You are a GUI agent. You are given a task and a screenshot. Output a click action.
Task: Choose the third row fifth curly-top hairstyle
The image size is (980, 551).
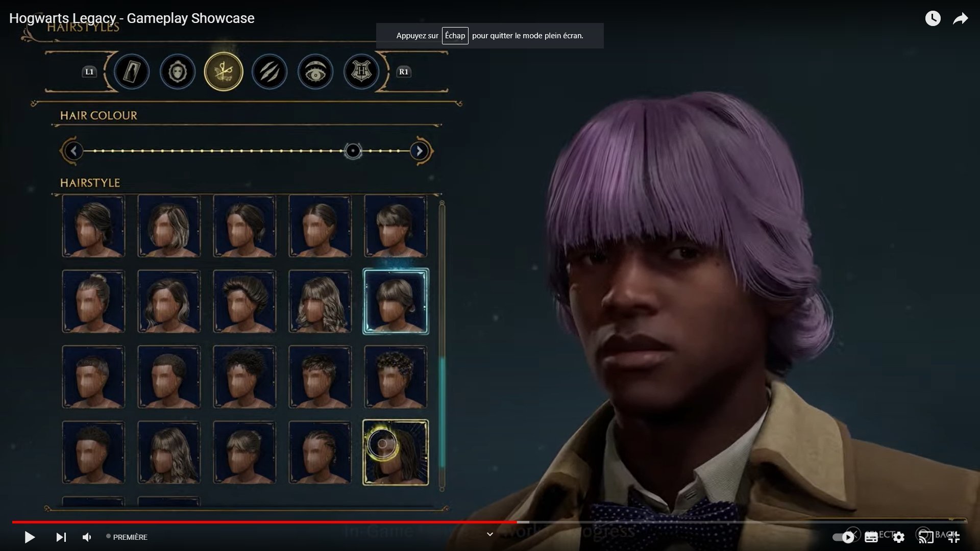tap(396, 377)
